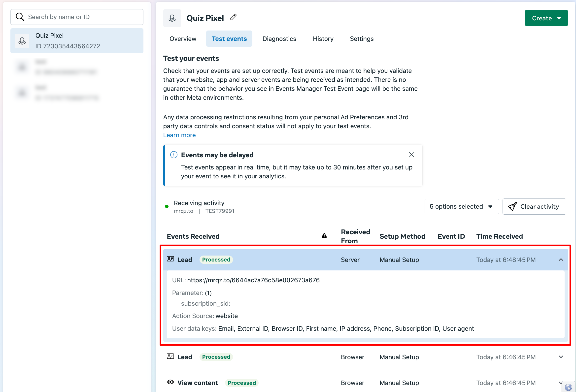Select Quiz Pixel in the sidebar list
This screenshot has height=392, width=576.
click(x=77, y=41)
